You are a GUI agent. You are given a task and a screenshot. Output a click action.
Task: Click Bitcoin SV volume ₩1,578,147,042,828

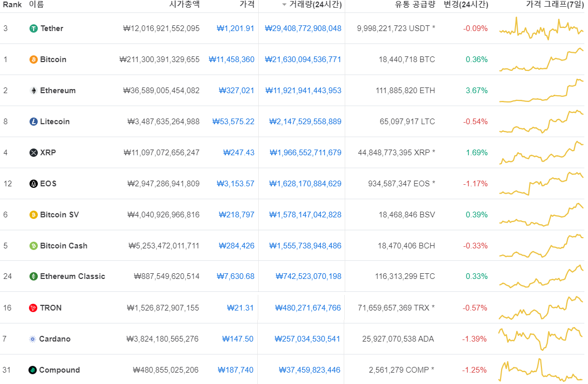(305, 215)
